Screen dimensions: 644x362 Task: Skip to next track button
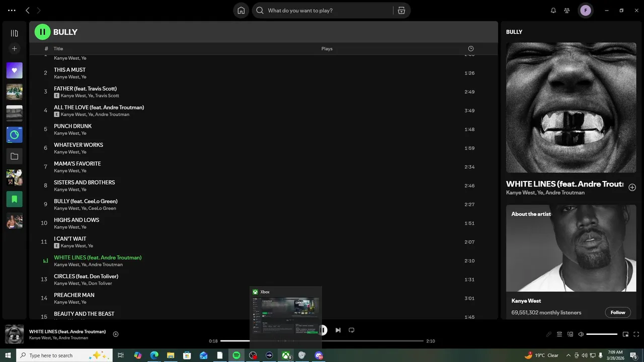coord(338,330)
